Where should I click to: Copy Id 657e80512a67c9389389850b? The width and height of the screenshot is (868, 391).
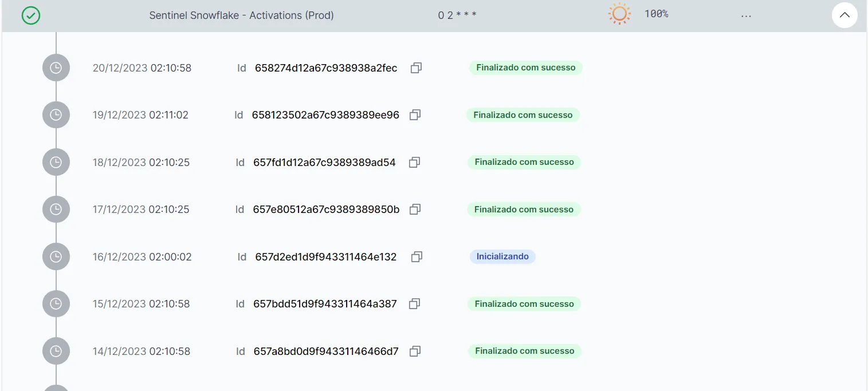pyautogui.click(x=415, y=210)
